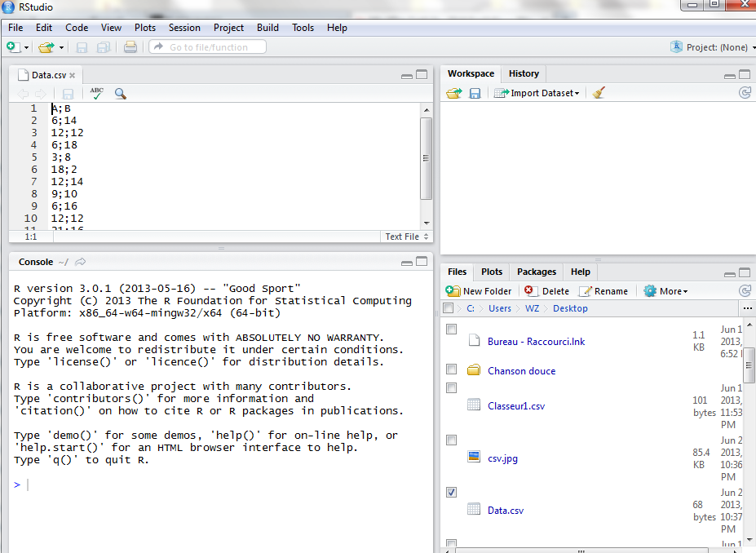The height and width of the screenshot is (553, 756).
Task: Toggle the select-all checkbox in path bar
Action: 449,308
